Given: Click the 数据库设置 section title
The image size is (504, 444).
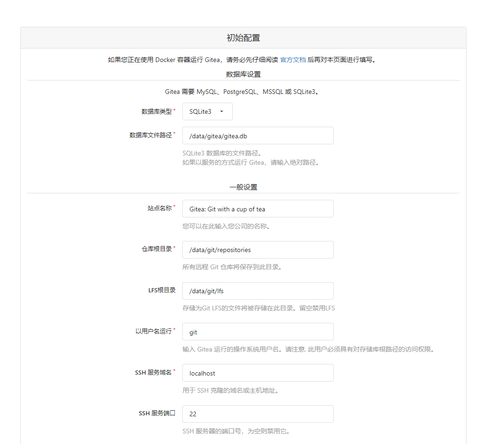Looking at the screenshot, I should [243, 74].
